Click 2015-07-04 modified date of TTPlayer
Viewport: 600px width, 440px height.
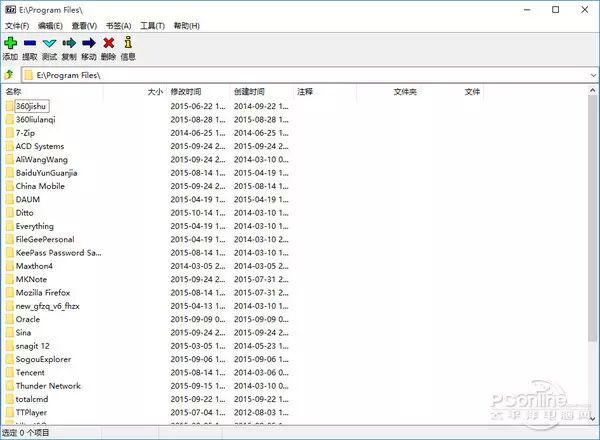pyautogui.click(x=198, y=412)
